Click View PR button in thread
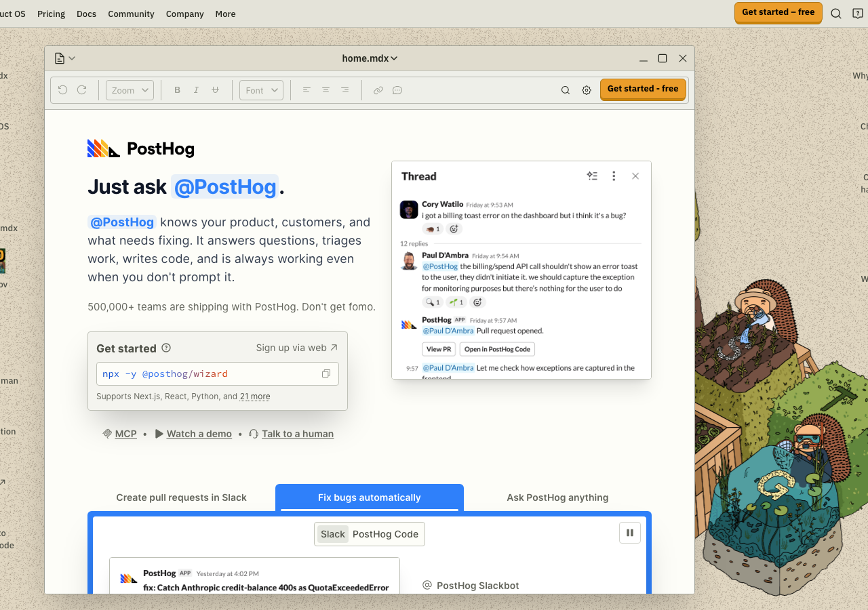Screen dimensions: 868x610 (x=439, y=349)
